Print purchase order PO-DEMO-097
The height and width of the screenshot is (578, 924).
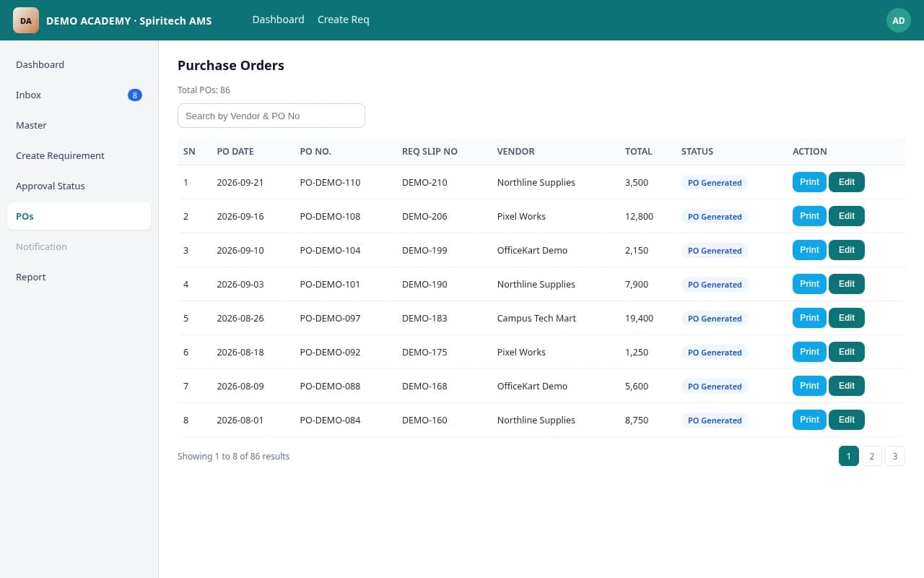pyautogui.click(x=809, y=318)
